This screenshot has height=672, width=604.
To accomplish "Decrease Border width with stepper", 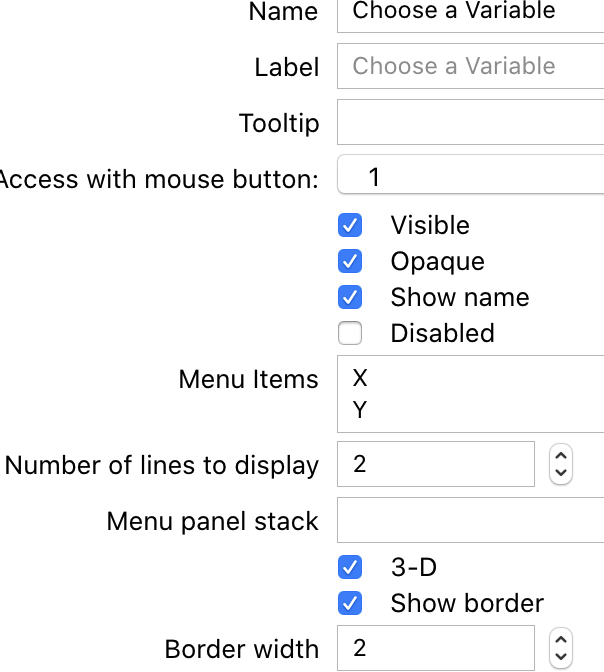I will [561, 657].
